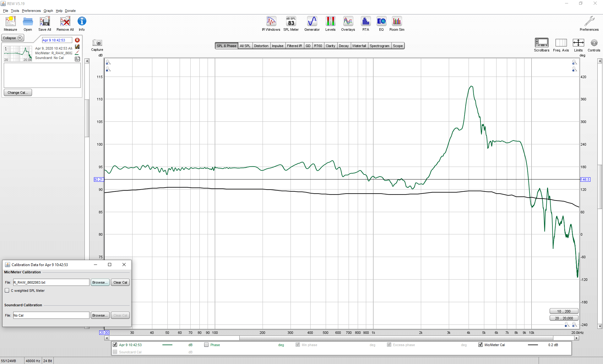
Task: Open the Graph menu
Action: coord(48,11)
